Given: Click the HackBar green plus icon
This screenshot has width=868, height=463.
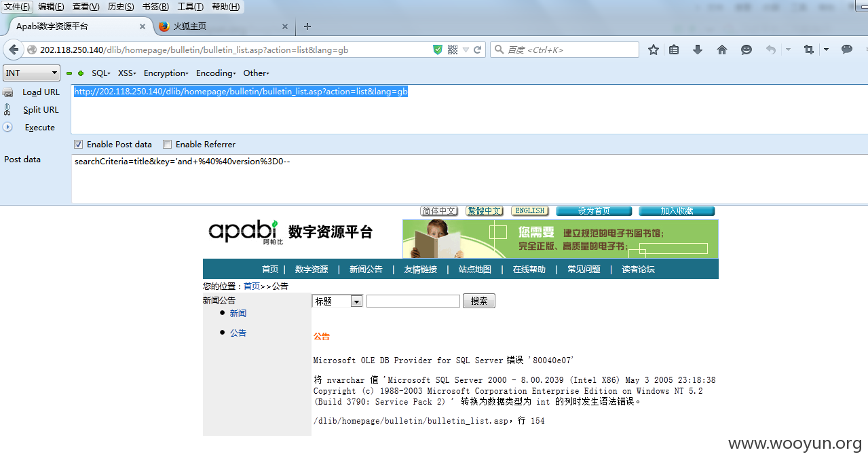Looking at the screenshot, I should pyautogui.click(x=81, y=73).
